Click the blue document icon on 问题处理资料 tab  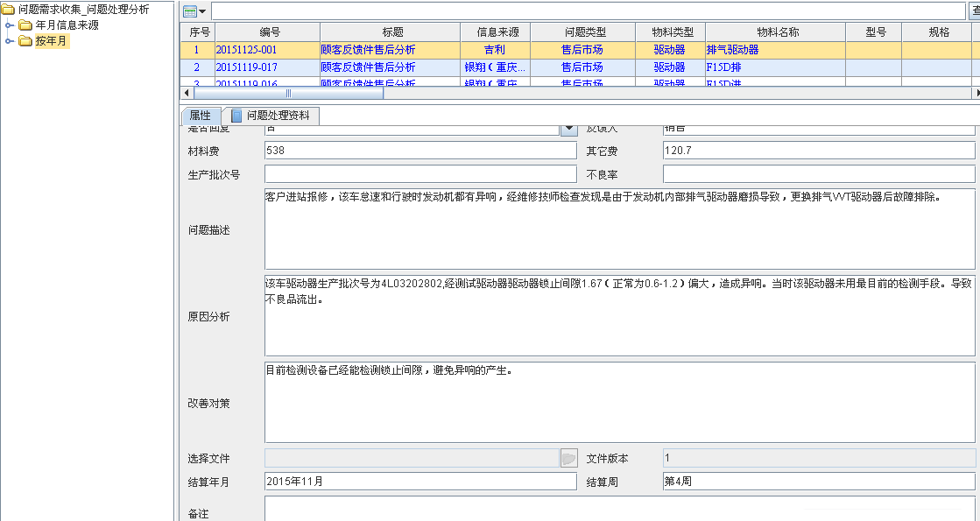(236, 116)
